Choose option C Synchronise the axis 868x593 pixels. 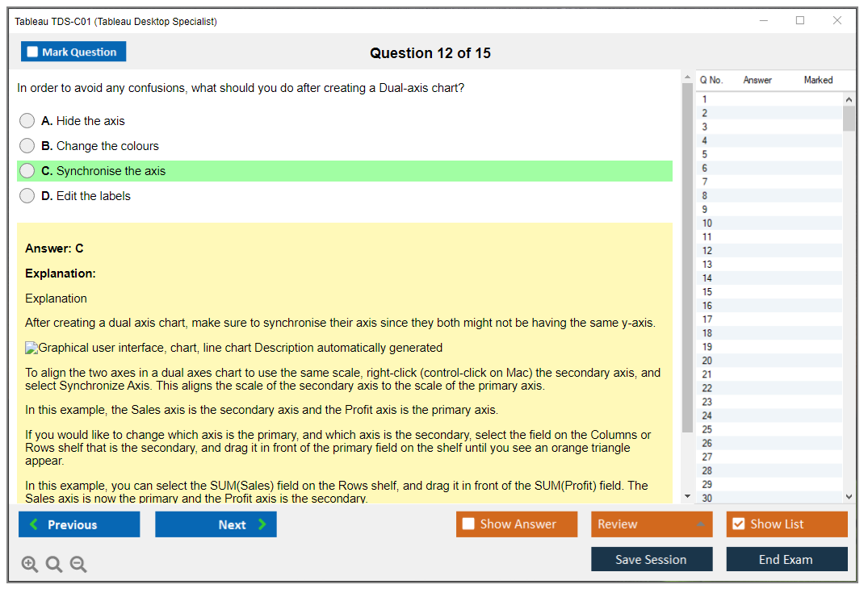click(27, 171)
